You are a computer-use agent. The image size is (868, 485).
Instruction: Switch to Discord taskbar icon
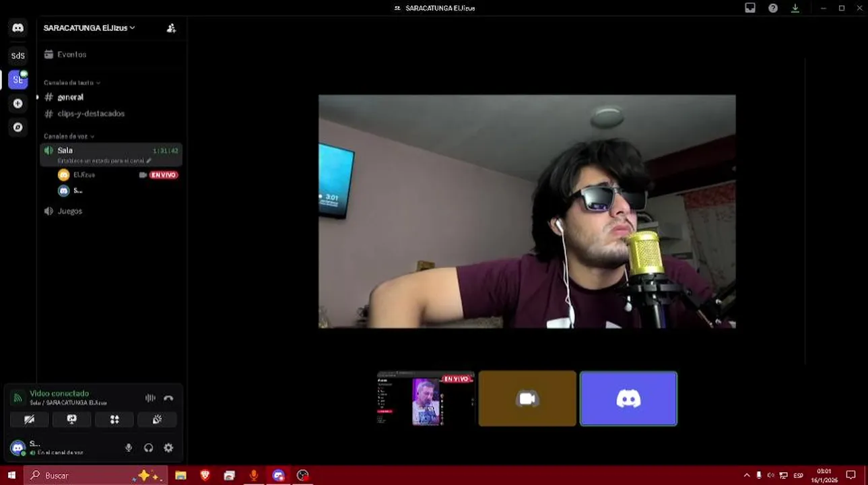(x=278, y=476)
